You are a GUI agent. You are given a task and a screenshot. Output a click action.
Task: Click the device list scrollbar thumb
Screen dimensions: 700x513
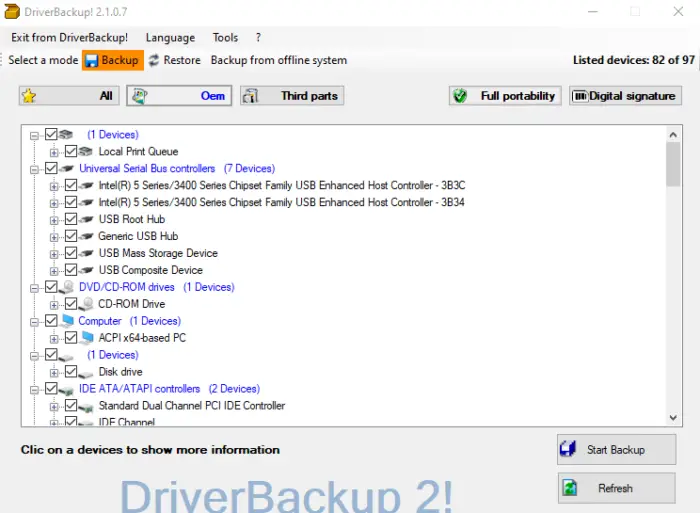[x=673, y=164]
